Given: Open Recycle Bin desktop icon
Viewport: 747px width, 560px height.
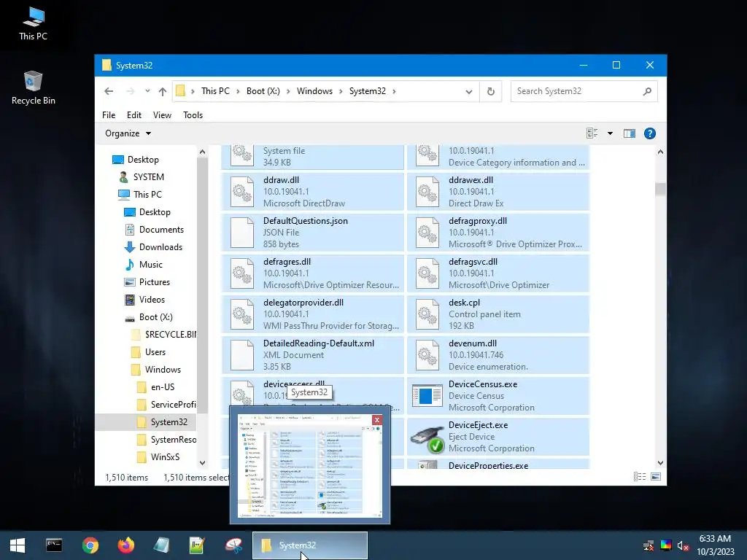Looking at the screenshot, I should pyautogui.click(x=33, y=88).
